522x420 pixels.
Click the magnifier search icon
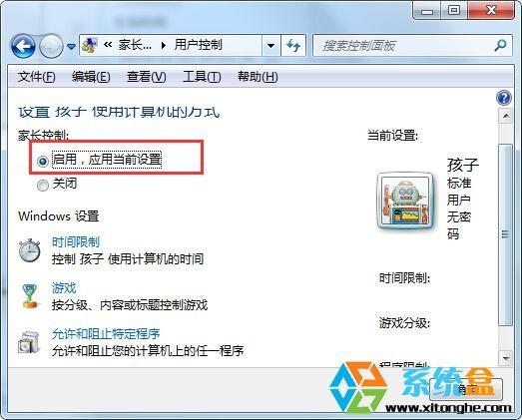(500, 45)
